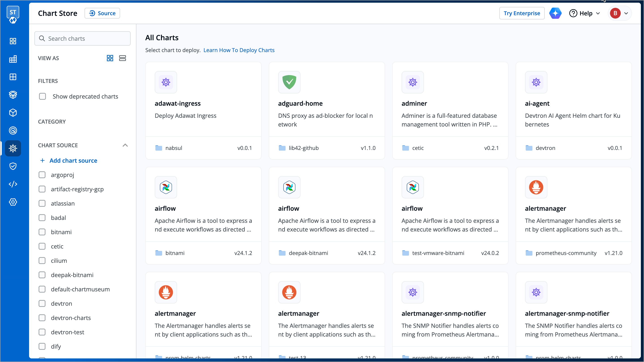Open the Help dropdown menu
The height and width of the screenshot is (362, 644).
(585, 13)
